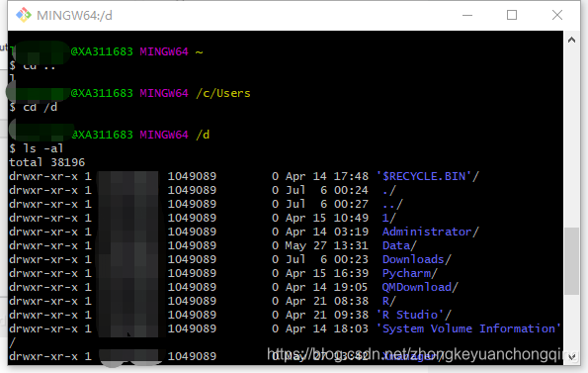
Task: Click the Data/ directory name
Action: (x=399, y=245)
